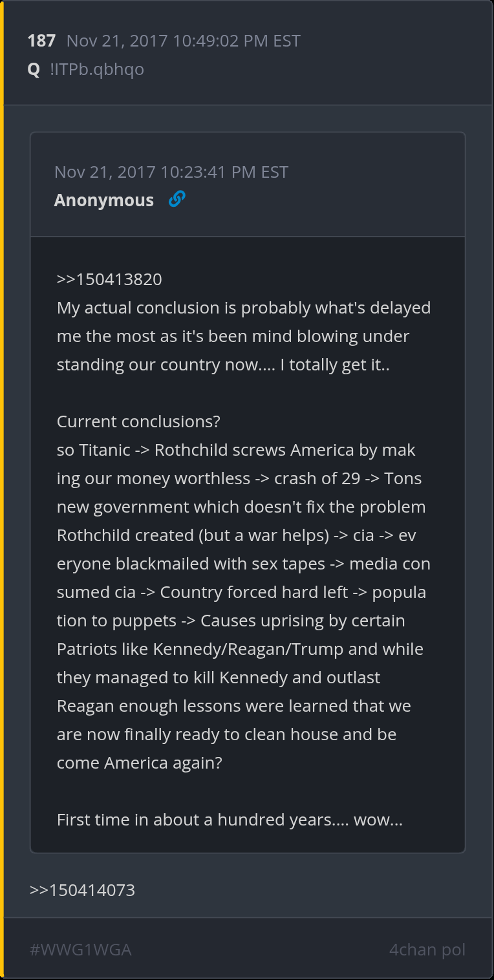Click the line starting "new government which doesn't fix"
Screen dimensions: 494x980
point(241,507)
